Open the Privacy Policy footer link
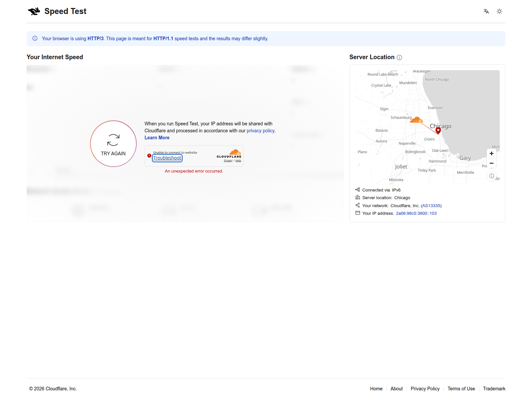Viewport: 532px width, 399px height. point(425,389)
